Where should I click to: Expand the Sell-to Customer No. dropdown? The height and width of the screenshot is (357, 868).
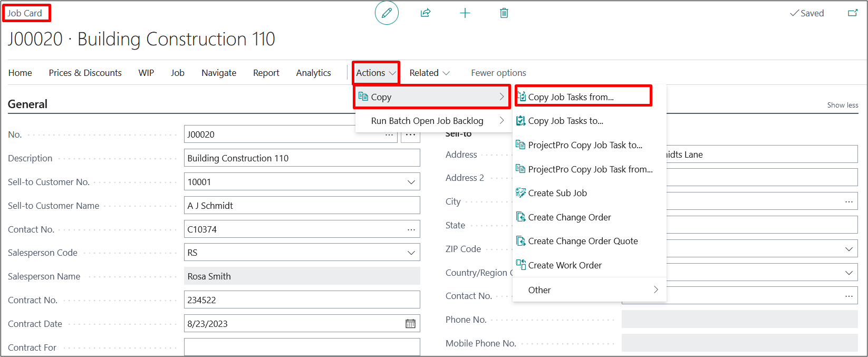(411, 182)
